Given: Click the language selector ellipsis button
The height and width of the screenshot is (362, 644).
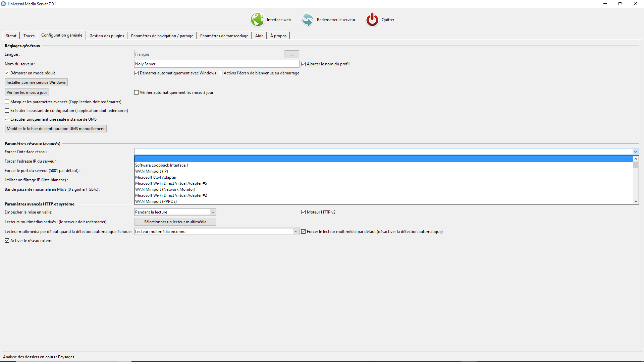Looking at the screenshot, I should 292,54.
